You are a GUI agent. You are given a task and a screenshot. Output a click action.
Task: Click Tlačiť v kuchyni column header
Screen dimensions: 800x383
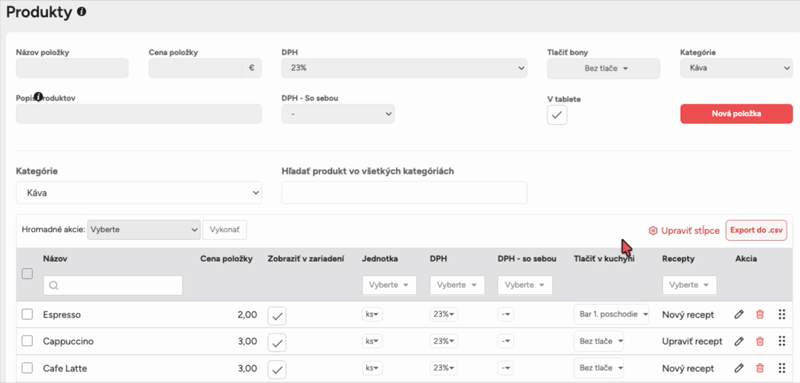click(604, 259)
